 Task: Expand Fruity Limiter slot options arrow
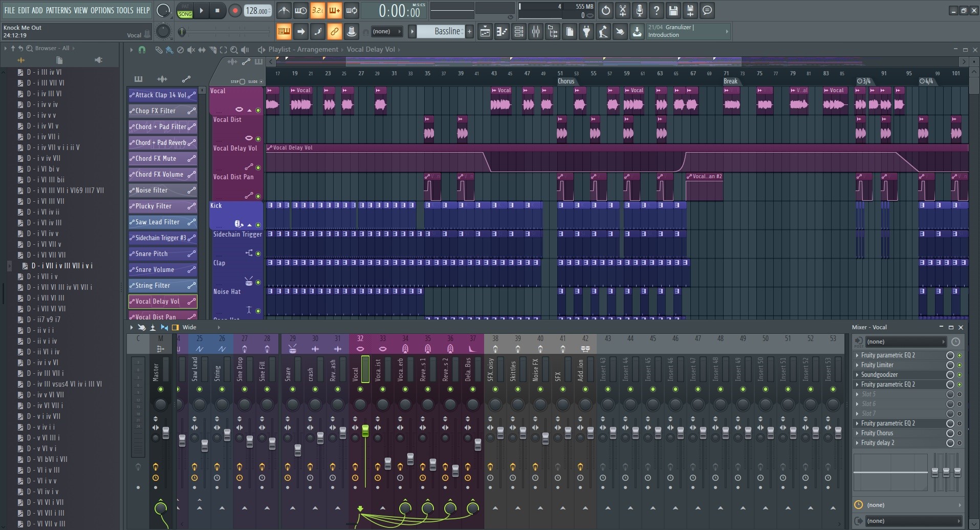[857, 365]
